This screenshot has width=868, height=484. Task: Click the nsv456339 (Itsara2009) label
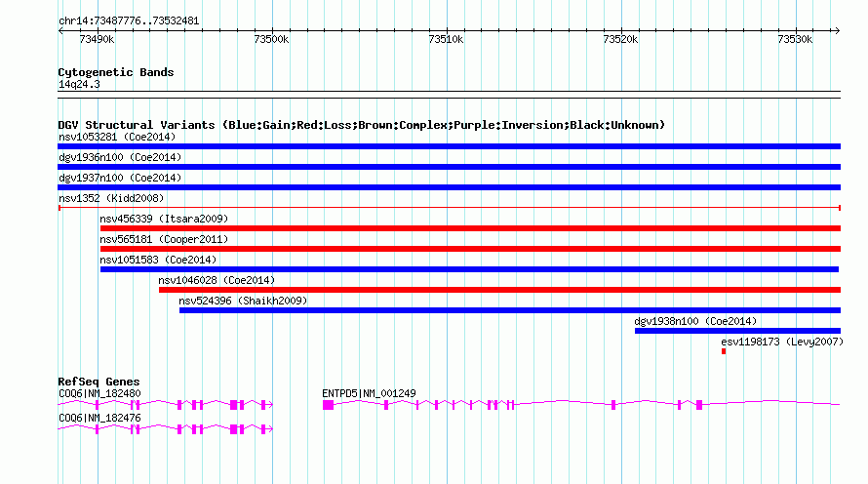coord(164,219)
